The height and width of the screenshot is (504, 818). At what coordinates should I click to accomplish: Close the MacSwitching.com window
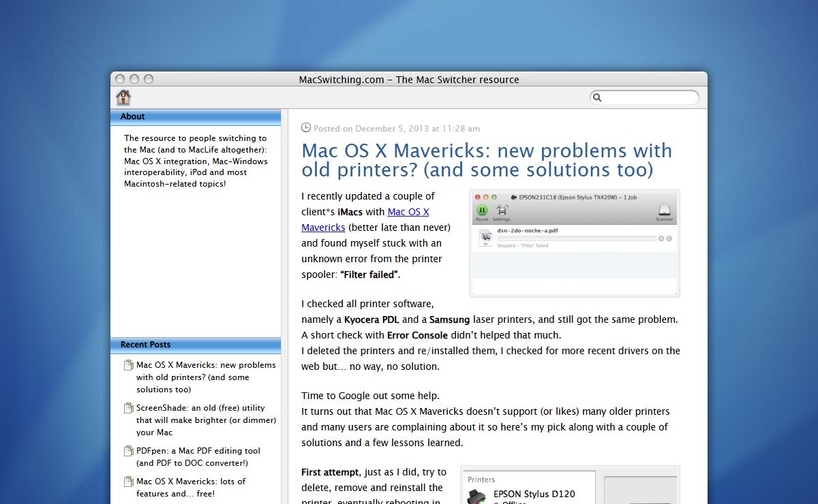120,79
